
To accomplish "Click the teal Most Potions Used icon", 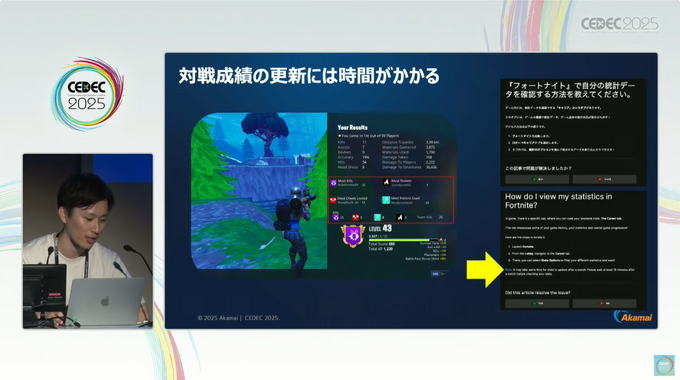I will pos(386,200).
